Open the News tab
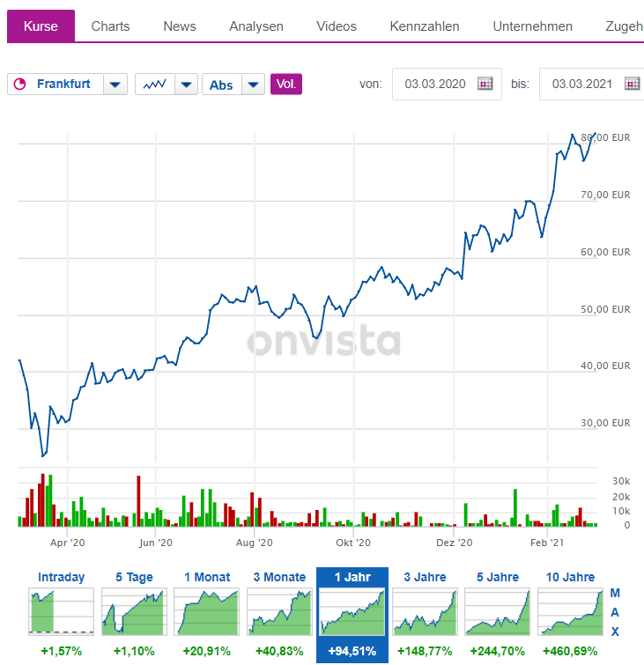Image resolution: width=644 pixels, height=665 pixels. [x=180, y=26]
